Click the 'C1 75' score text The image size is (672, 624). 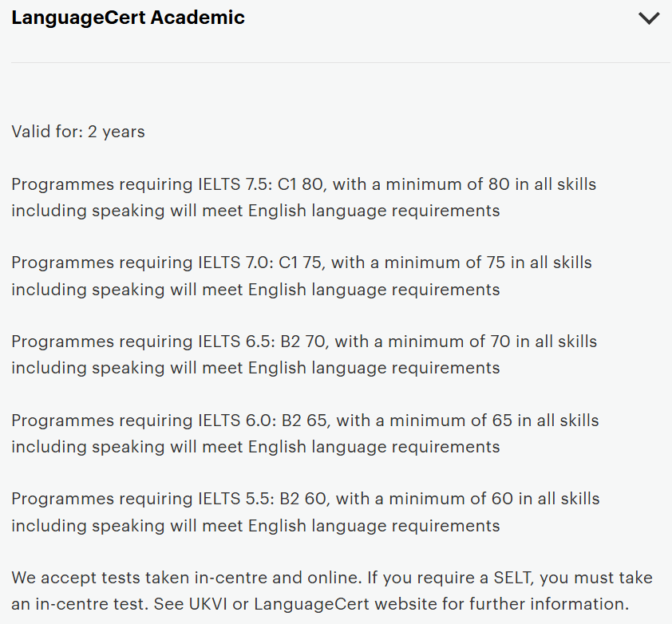click(302, 263)
